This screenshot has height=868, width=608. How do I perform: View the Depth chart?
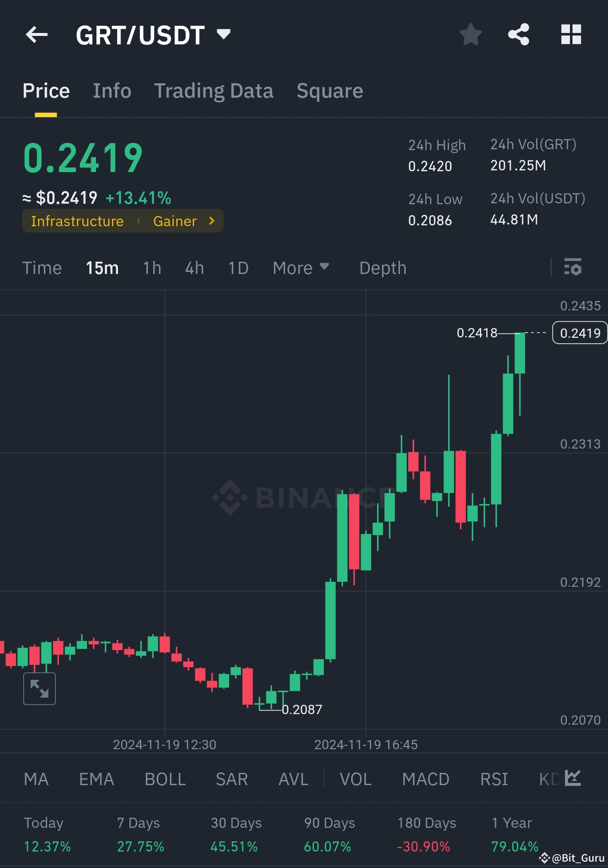tap(383, 268)
